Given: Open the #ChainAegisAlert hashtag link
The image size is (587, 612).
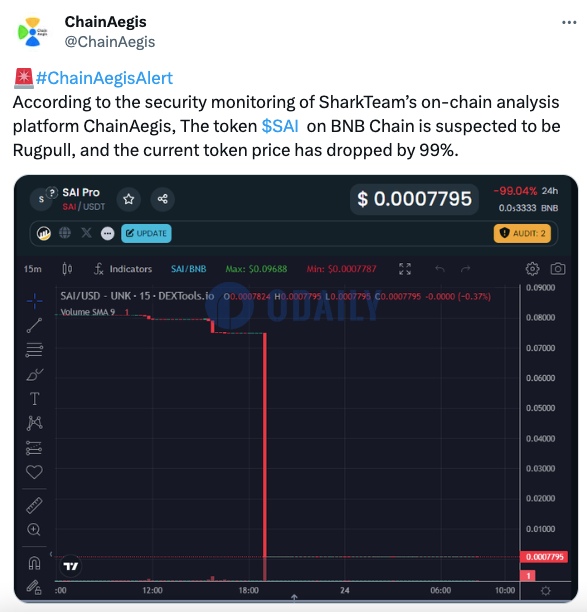Looking at the screenshot, I should coord(104,78).
